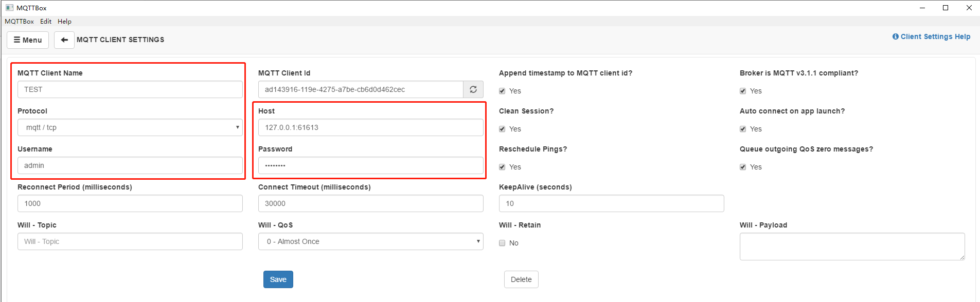Toggle Append timestamp to MQTT client id checkbox

(502, 91)
